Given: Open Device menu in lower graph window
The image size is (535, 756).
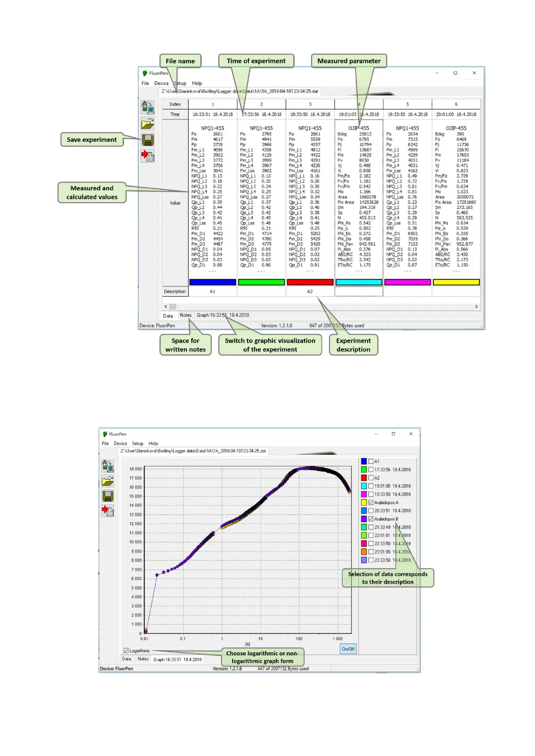Looking at the screenshot, I should (x=120, y=443).
